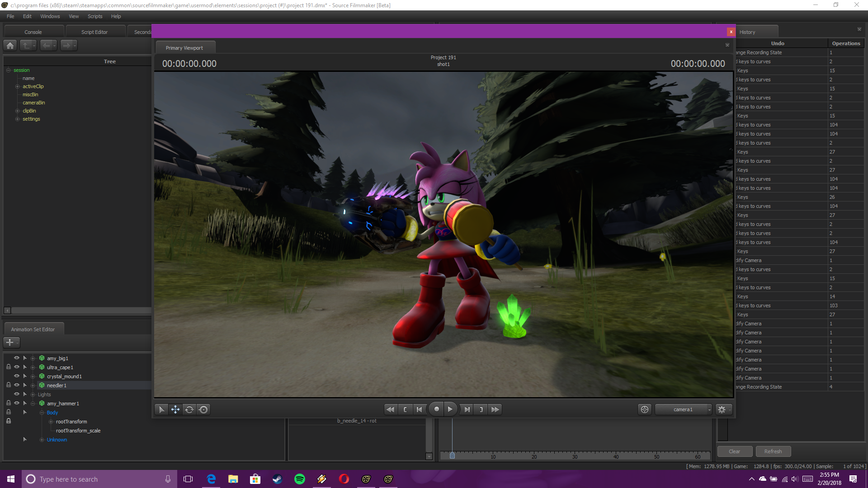Switch to the Script Editor tab
The image size is (868, 488).
pyautogui.click(x=94, y=32)
